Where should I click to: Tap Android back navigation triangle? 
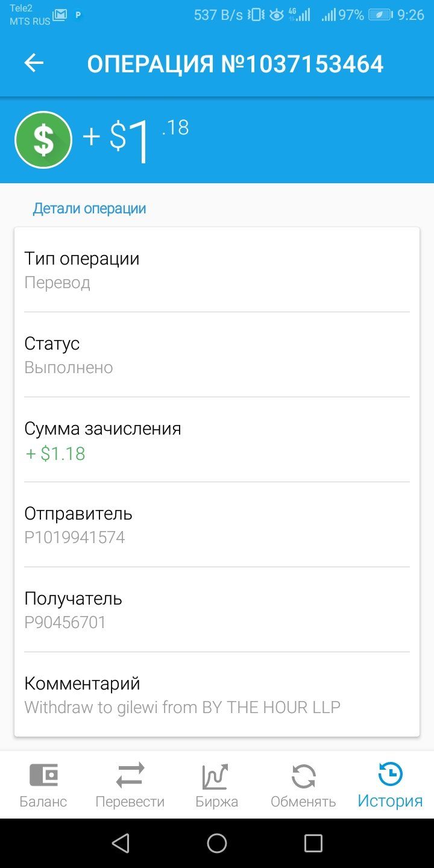(121, 843)
